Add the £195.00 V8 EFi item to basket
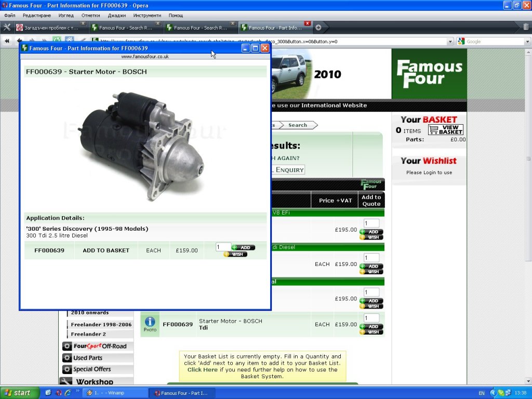Image resolution: width=532 pixels, height=399 pixels. click(371, 232)
